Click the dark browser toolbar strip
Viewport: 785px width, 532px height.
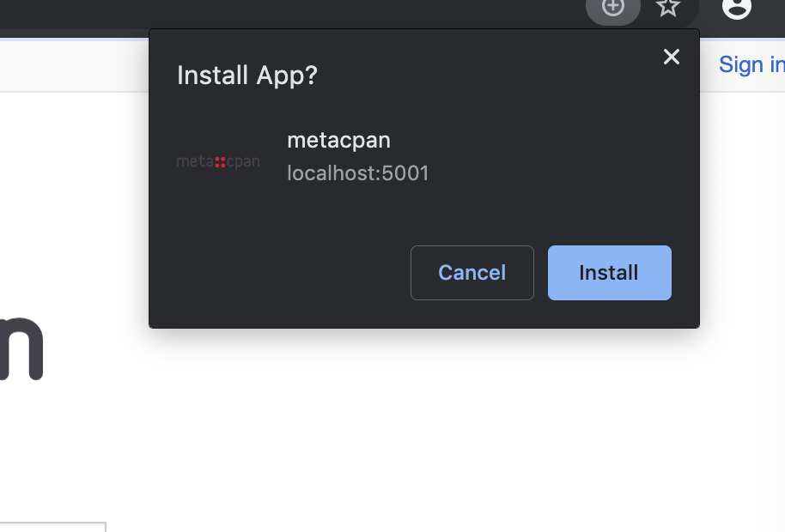pos(344,14)
